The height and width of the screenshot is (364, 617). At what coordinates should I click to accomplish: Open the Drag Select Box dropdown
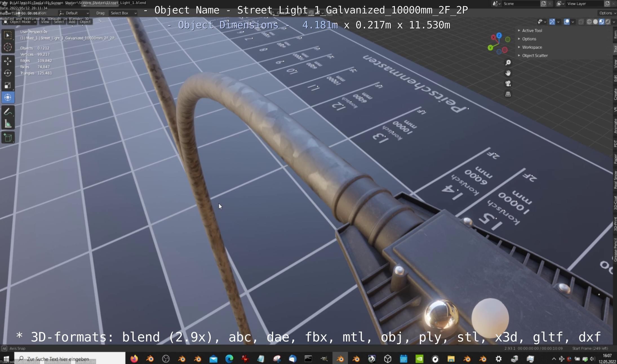tap(123, 13)
